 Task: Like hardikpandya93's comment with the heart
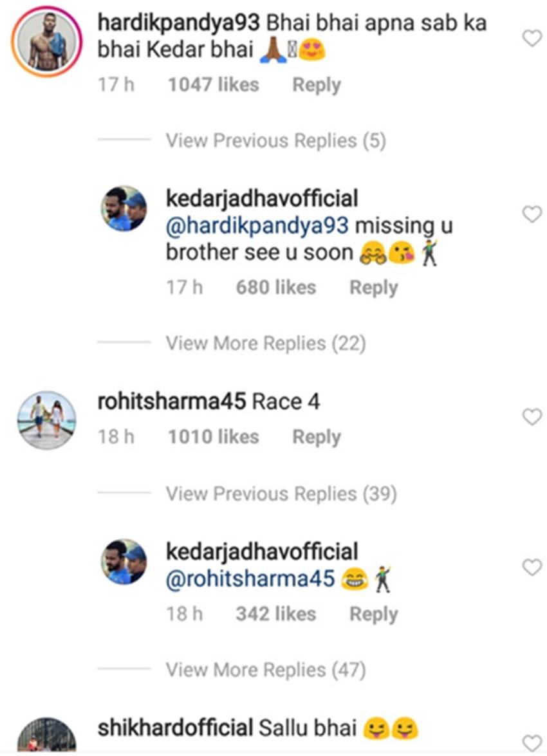pyautogui.click(x=532, y=39)
